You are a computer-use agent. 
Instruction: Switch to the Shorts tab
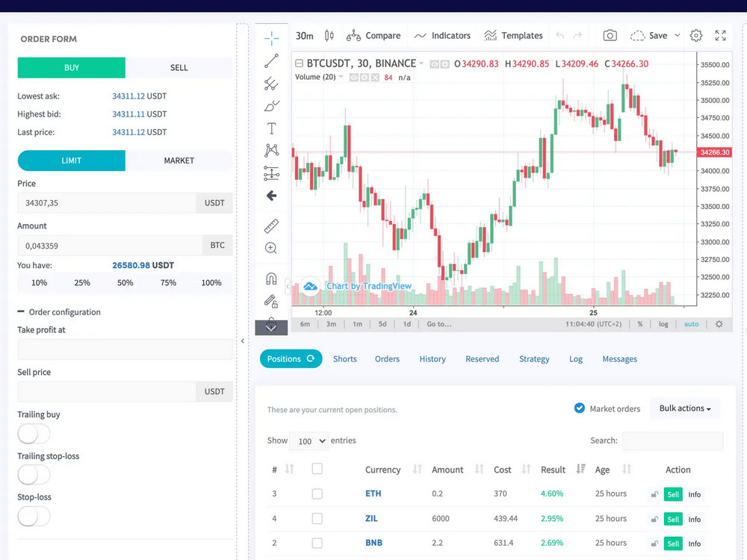click(x=345, y=359)
